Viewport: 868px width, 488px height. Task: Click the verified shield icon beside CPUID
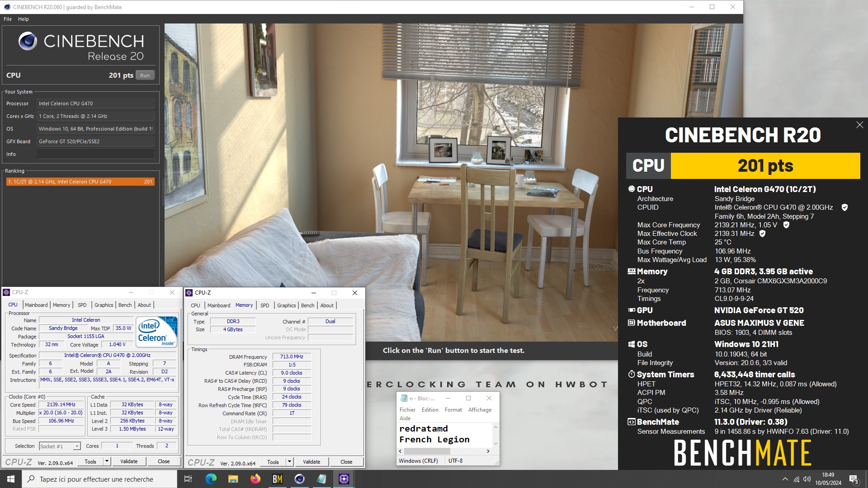click(x=844, y=207)
